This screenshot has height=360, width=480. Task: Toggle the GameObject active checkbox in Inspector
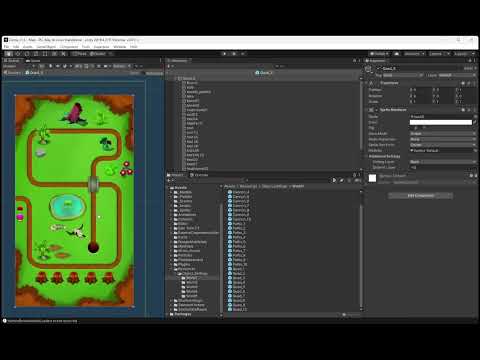[x=378, y=68]
